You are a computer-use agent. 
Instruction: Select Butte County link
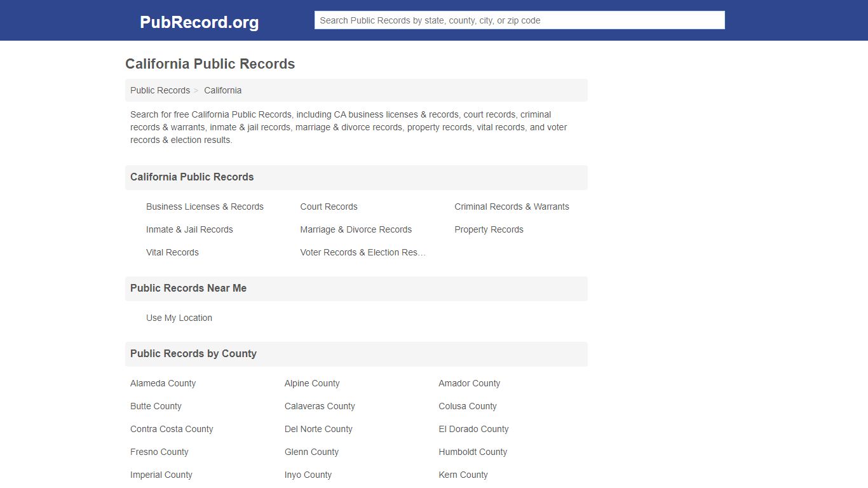pos(156,406)
